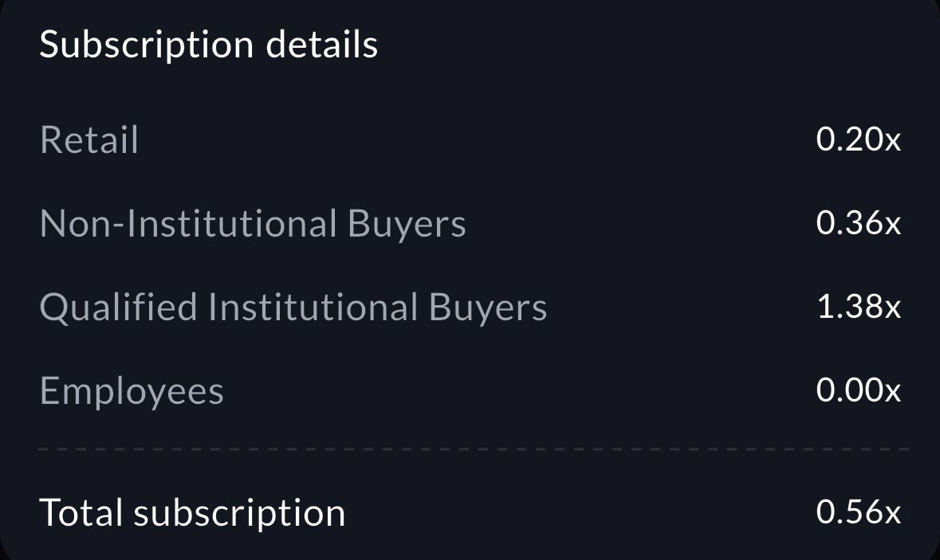Image resolution: width=940 pixels, height=560 pixels.
Task: Click the 1.38x subscription value
Action: 859,307
